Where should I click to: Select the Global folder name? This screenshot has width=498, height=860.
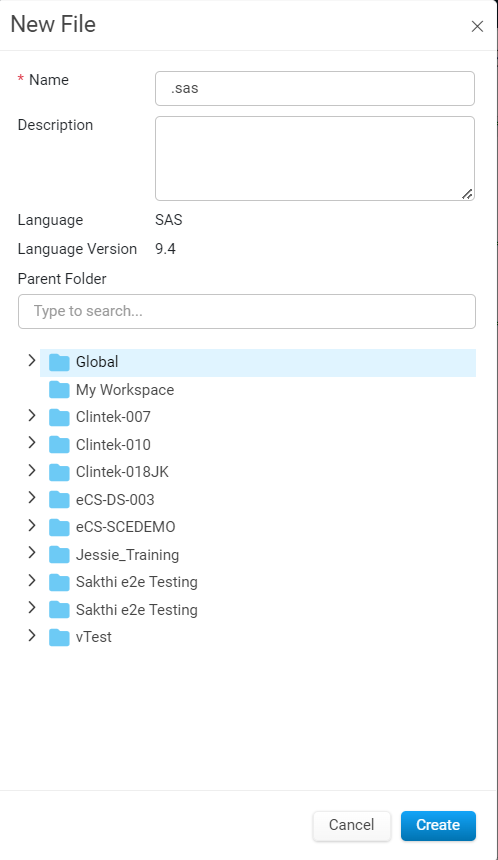pos(97,362)
